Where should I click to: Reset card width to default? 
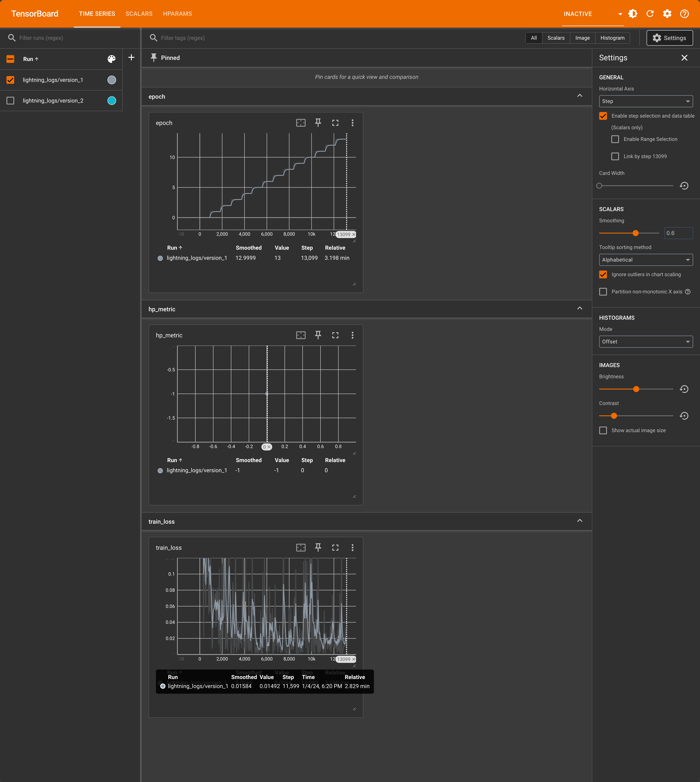684,186
